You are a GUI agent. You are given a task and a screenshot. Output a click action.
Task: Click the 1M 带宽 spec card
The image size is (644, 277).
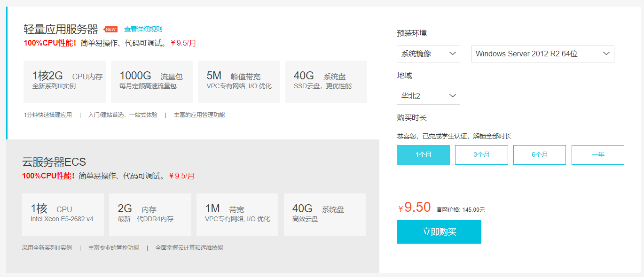[237, 215]
